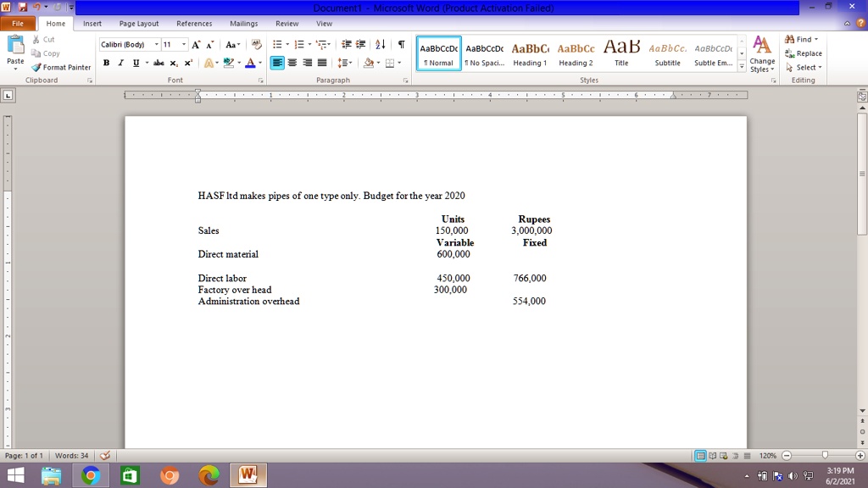Switch to the Page Layout ribbon tab
868x488 pixels.
click(136, 24)
